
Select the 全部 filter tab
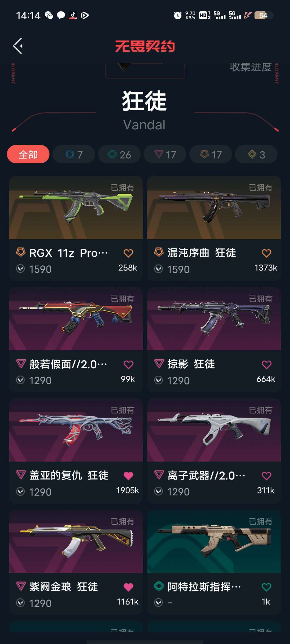point(28,154)
